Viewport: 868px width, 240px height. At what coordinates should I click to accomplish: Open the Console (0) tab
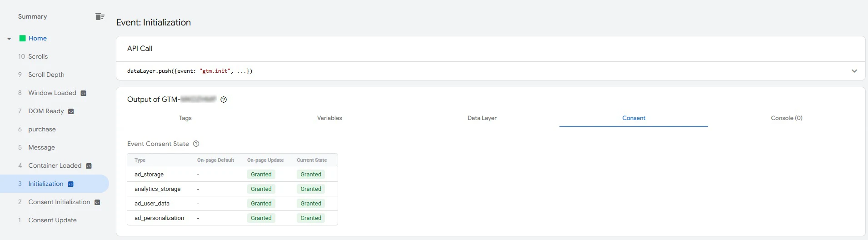click(787, 118)
